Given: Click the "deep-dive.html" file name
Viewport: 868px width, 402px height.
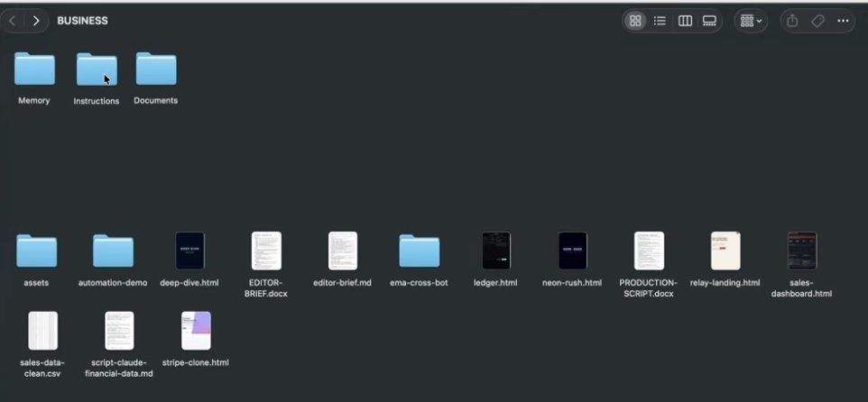Looking at the screenshot, I should point(189,283).
